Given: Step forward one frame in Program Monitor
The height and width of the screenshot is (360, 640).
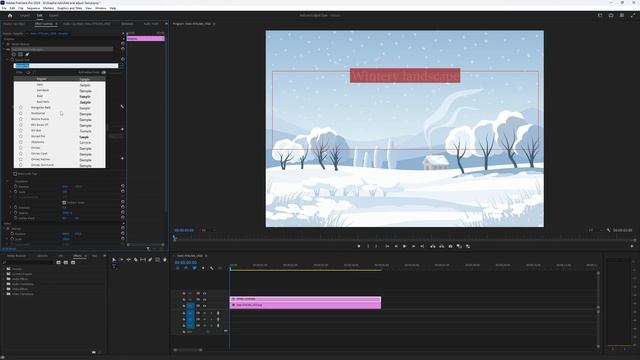Looking at the screenshot, I should click(413, 246).
